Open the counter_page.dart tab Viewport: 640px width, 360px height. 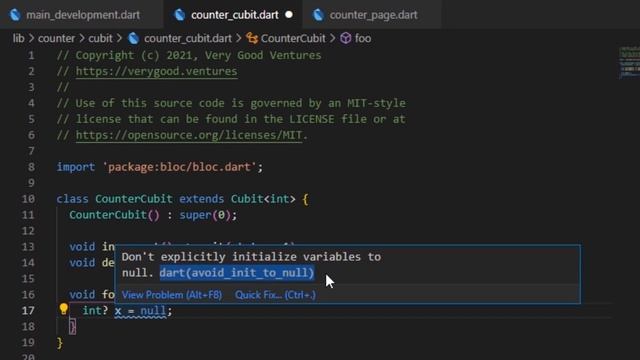pos(372,15)
